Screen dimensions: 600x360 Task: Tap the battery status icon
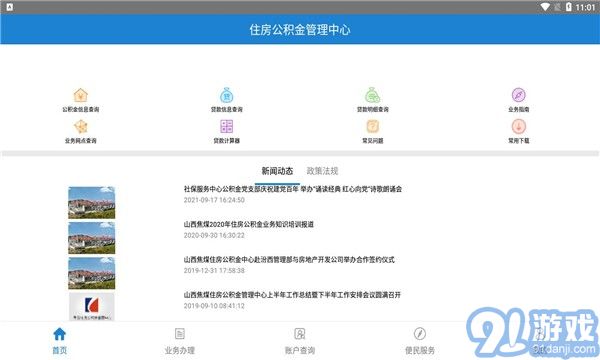pyautogui.click(x=569, y=7)
